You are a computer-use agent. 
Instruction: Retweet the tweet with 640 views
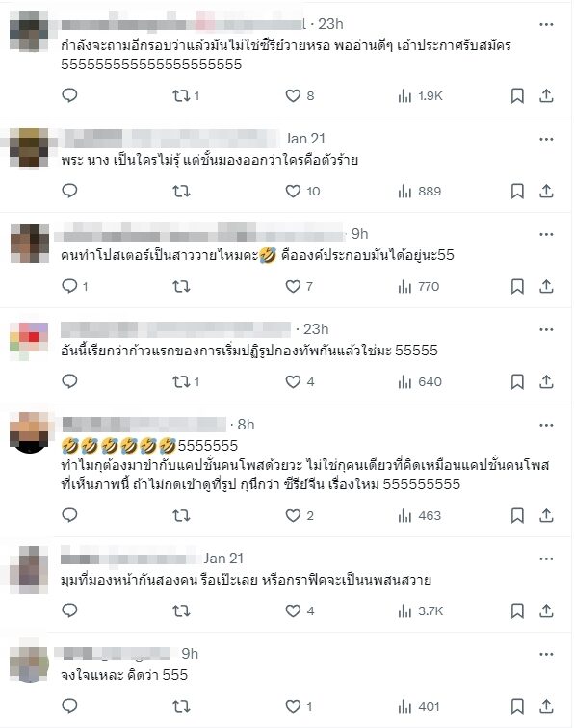[x=181, y=381]
